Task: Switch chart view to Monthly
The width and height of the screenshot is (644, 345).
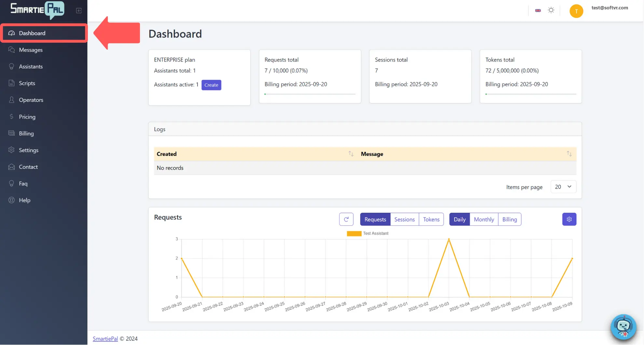Action: (x=484, y=219)
